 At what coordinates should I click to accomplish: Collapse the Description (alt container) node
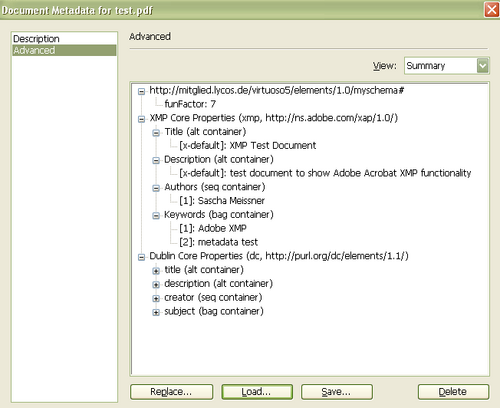(156, 161)
